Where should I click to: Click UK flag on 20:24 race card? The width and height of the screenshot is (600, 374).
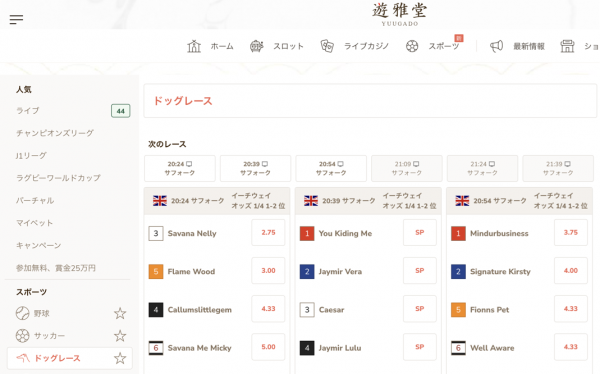pyautogui.click(x=160, y=201)
